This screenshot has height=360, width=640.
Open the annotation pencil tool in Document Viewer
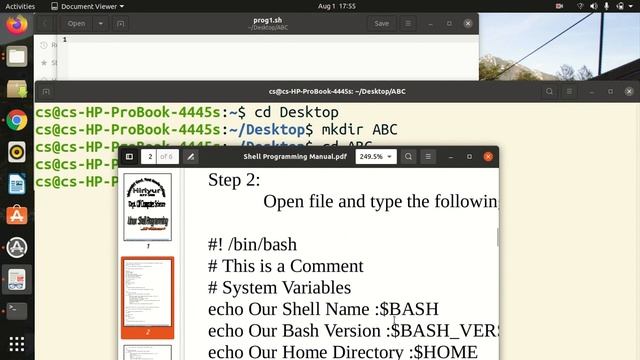pyautogui.click(x=191, y=157)
